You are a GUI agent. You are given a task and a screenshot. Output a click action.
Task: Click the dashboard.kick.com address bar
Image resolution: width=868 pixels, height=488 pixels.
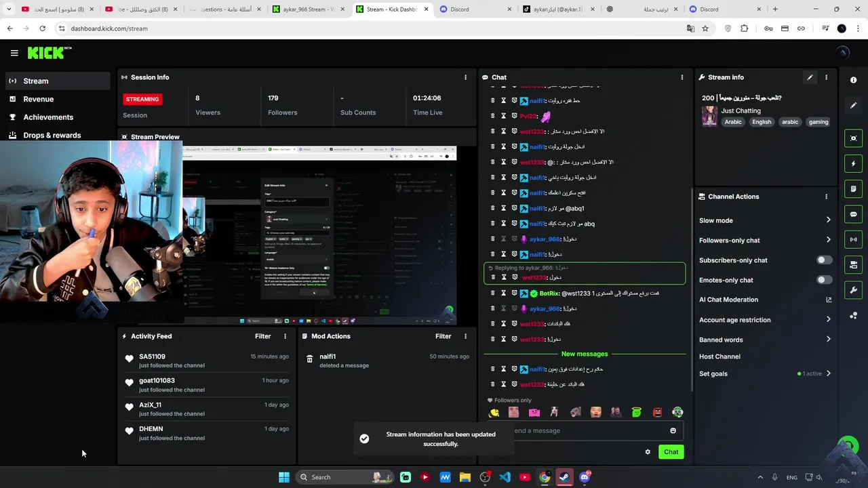click(x=366, y=28)
